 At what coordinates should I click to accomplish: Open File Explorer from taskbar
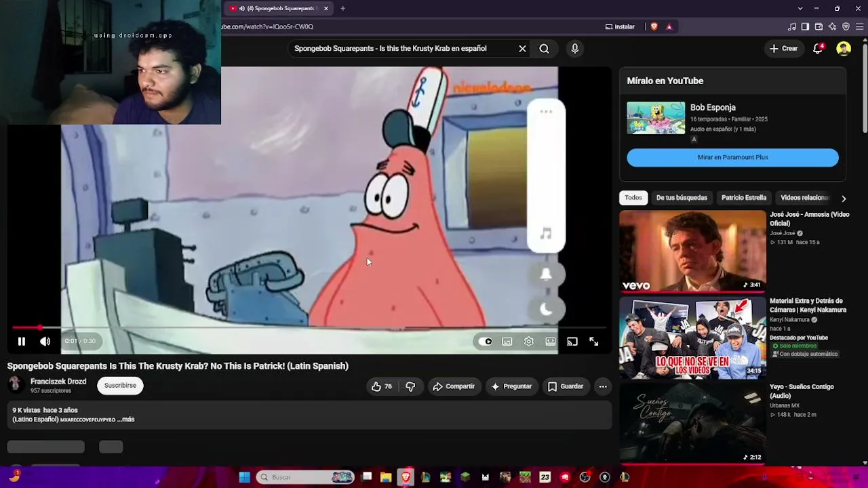(x=386, y=477)
